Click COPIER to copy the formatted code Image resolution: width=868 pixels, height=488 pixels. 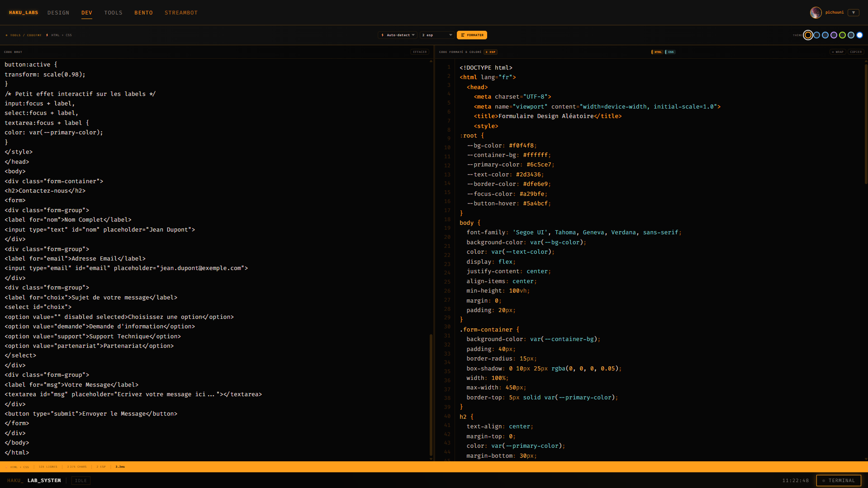pyautogui.click(x=856, y=52)
